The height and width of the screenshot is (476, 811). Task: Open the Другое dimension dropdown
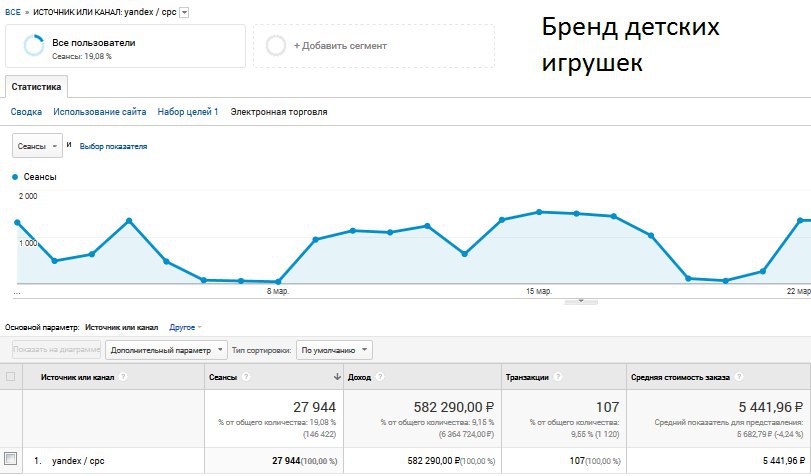click(185, 328)
